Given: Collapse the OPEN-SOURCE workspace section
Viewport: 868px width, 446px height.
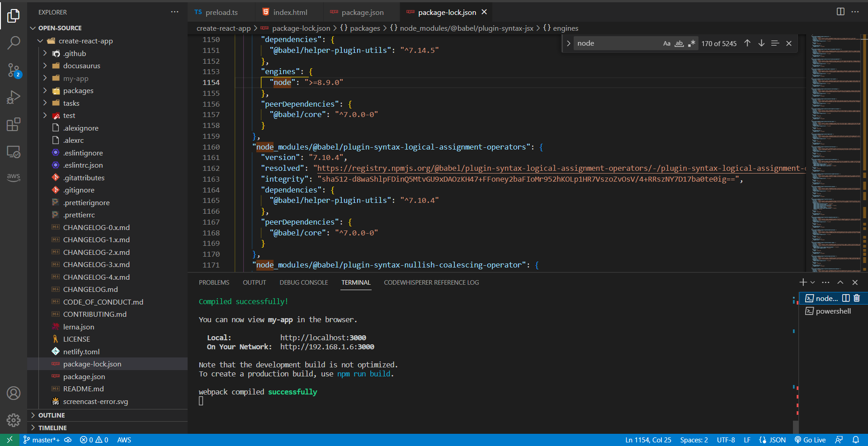Looking at the screenshot, I should click(33, 28).
